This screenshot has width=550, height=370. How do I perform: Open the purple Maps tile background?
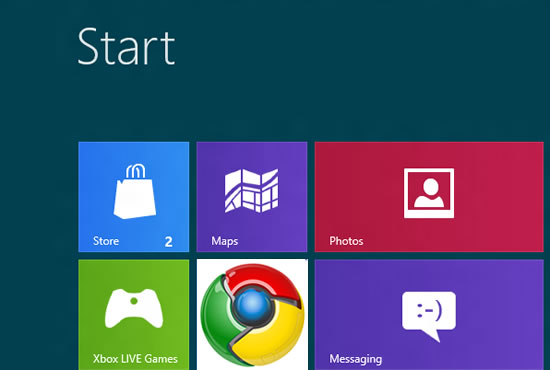pyautogui.click(x=252, y=197)
